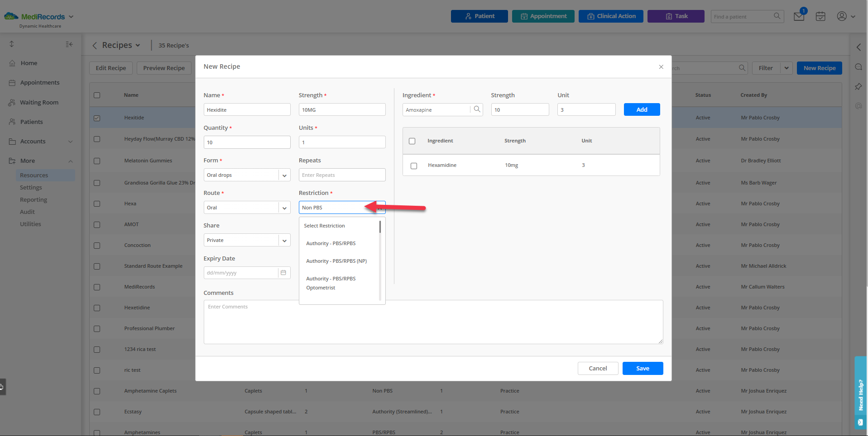This screenshot has width=868, height=436.
Task: Open the ingredient search magnifier next to Amoxapine
Action: pyautogui.click(x=477, y=109)
